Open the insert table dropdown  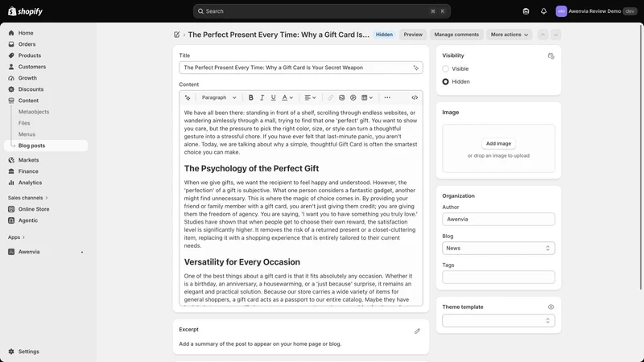tap(367, 97)
